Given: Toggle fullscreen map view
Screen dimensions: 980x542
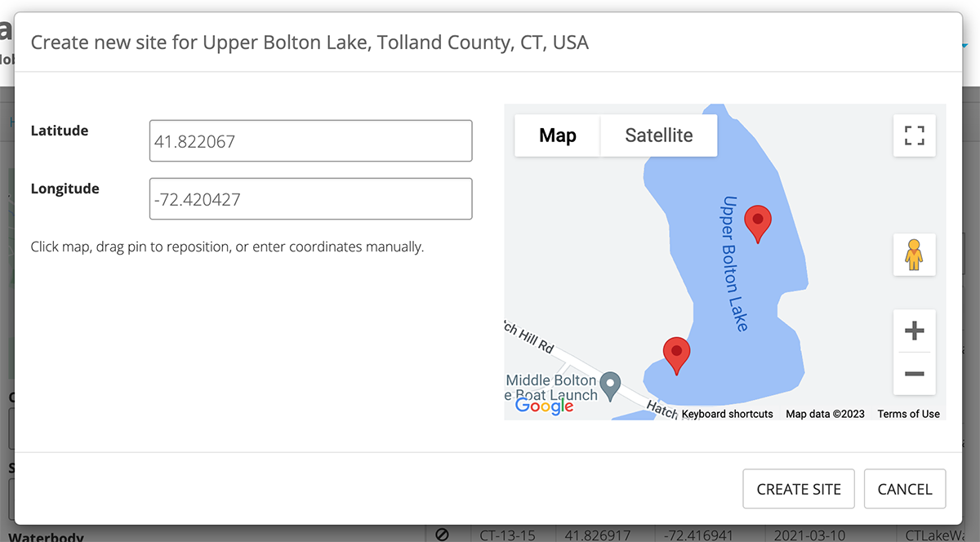Looking at the screenshot, I should coord(915,135).
